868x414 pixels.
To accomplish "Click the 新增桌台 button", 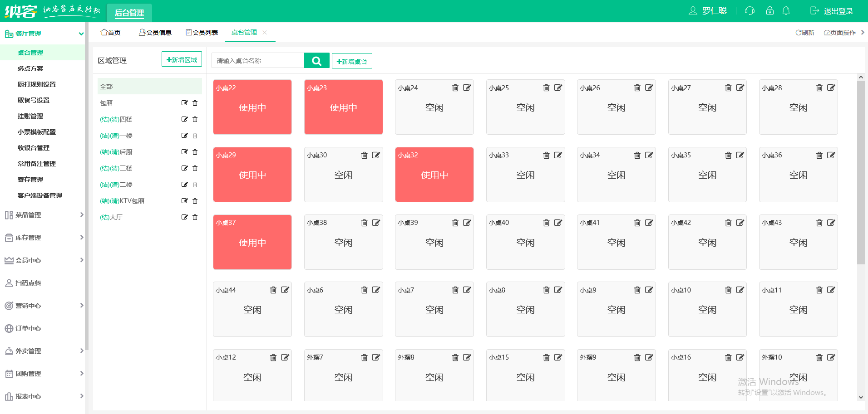I will coord(352,61).
